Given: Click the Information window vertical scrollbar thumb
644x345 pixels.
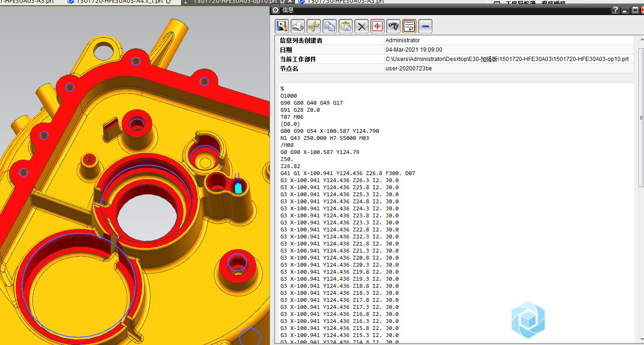Looking at the screenshot, I should point(641,118).
